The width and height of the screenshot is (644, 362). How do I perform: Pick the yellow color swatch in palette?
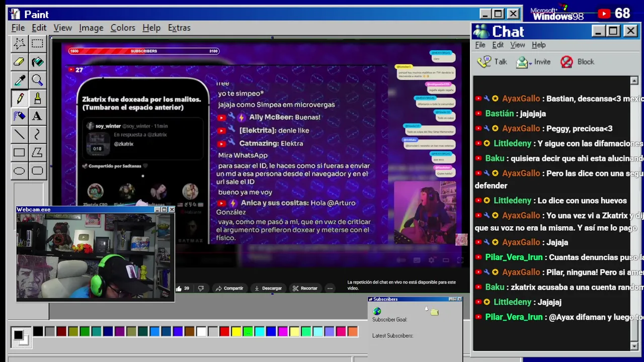pyautogui.click(x=236, y=331)
